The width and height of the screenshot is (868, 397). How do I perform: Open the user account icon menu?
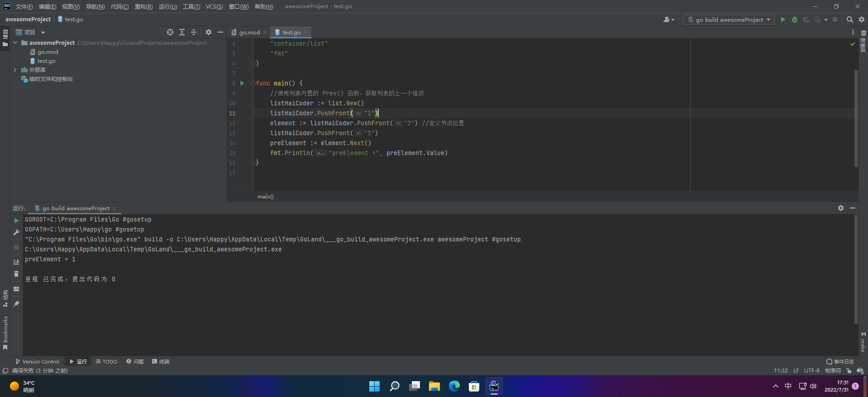click(x=668, y=19)
